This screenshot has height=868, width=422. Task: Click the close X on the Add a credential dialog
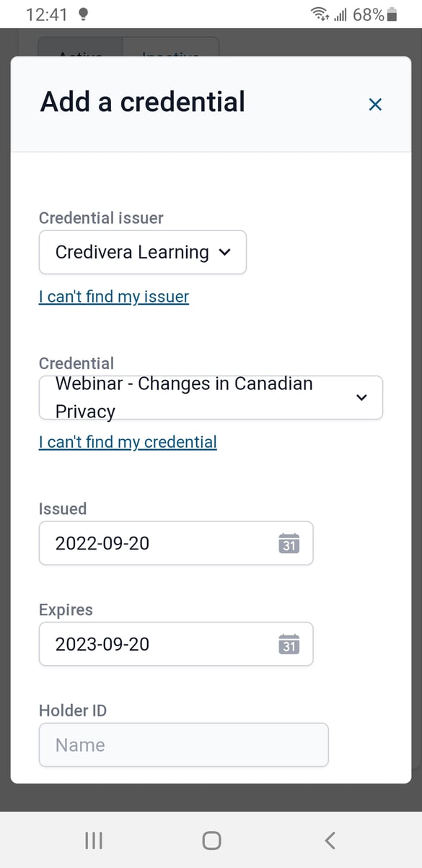tap(375, 104)
